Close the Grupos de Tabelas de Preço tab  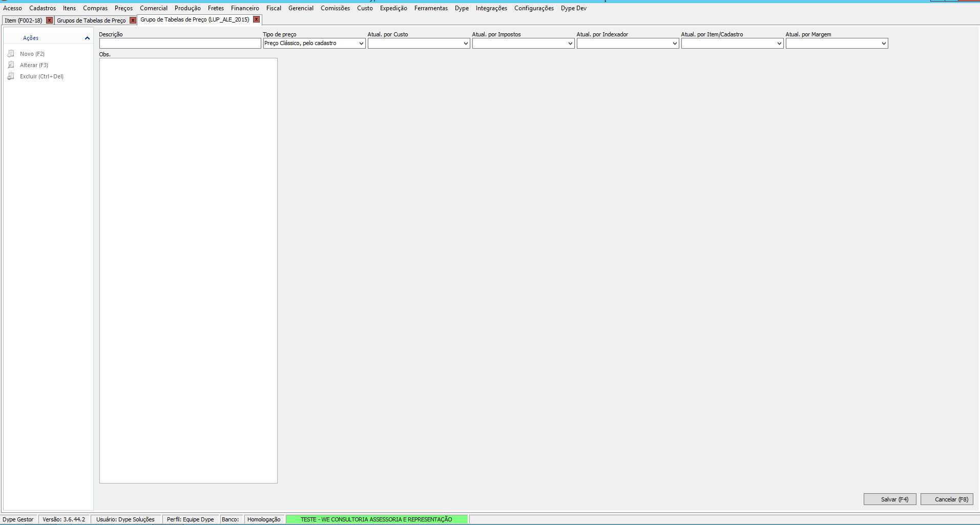click(x=133, y=20)
